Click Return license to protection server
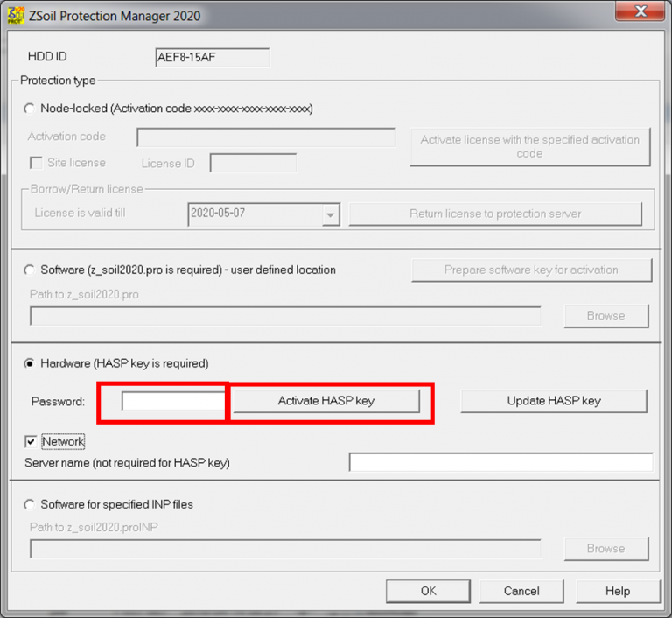Screen dimensions: 672x618 pos(495,214)
